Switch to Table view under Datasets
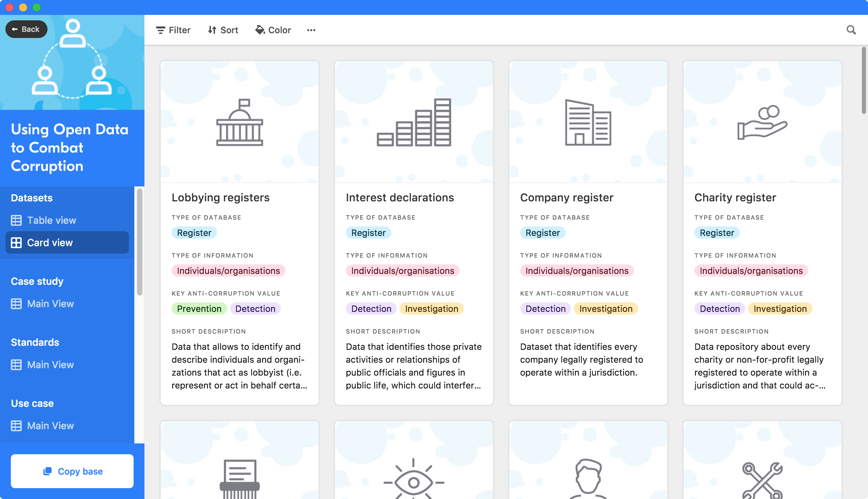Viewport: 868px width, 499px height. (x=67, y=220)
